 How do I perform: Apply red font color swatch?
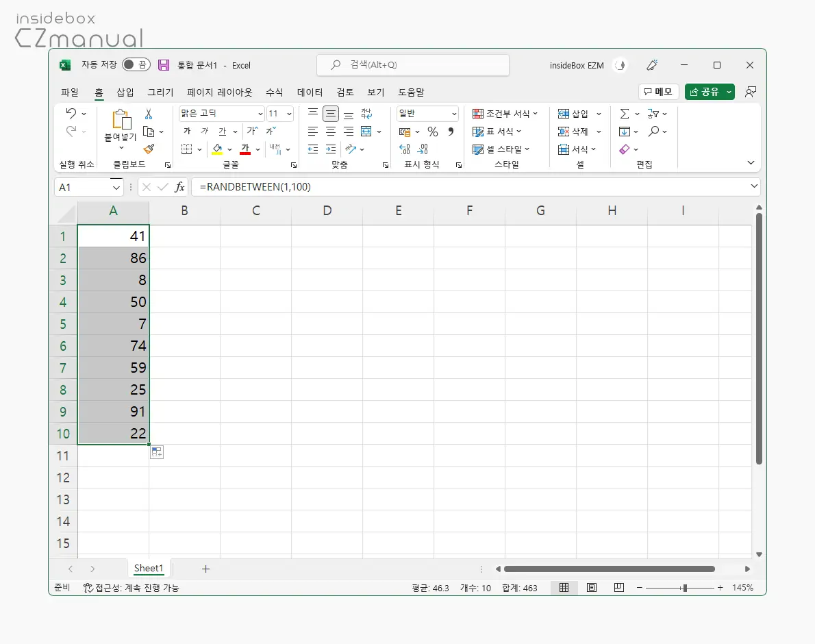(245, 149)
